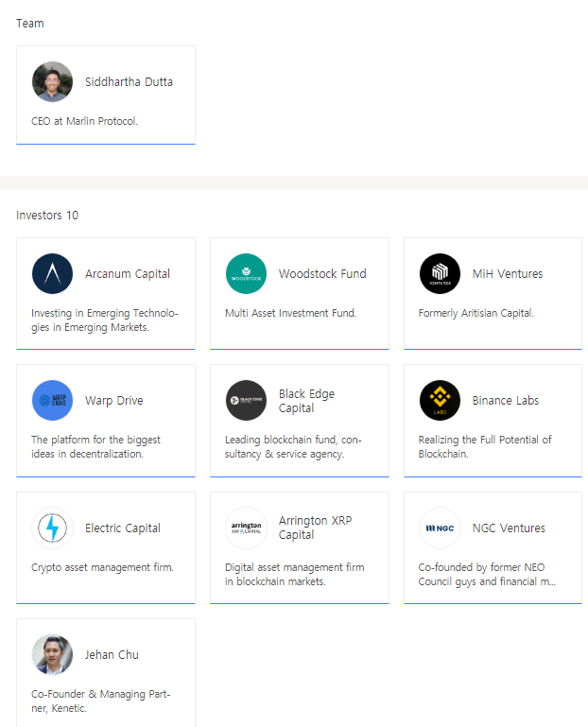Click the 'Team' section heading

[30, 24]
